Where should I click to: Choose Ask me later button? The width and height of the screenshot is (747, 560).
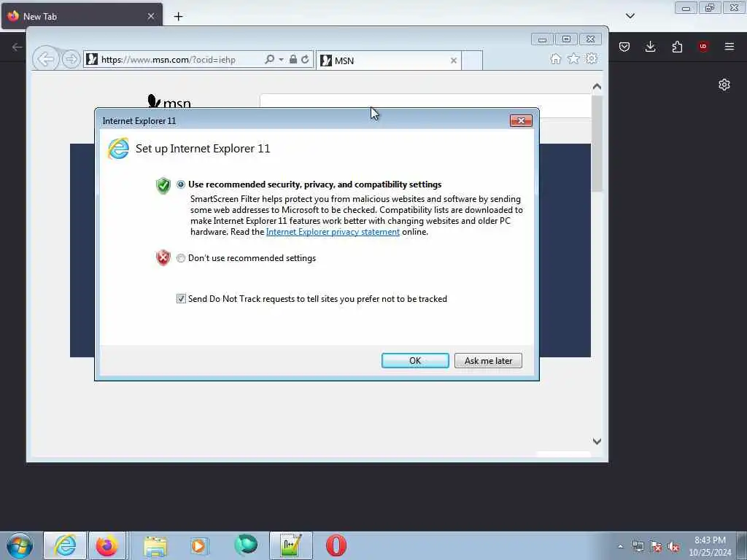488,360
